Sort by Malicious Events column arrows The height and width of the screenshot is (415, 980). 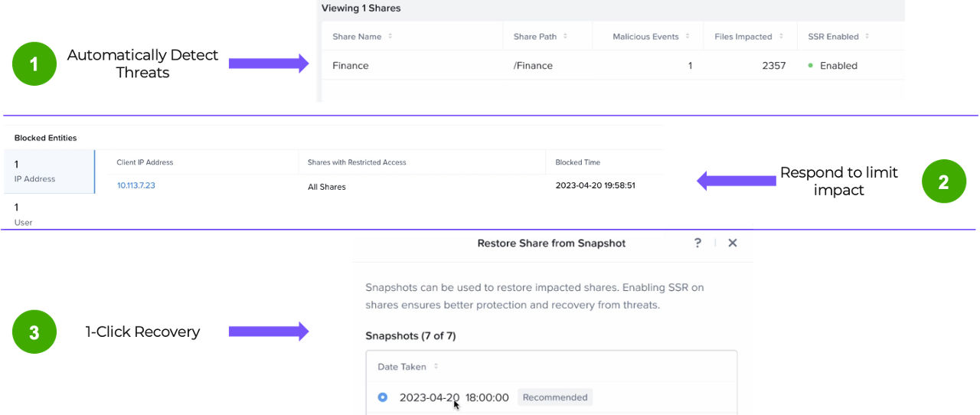pyautogui.click(x=688, y=37)
